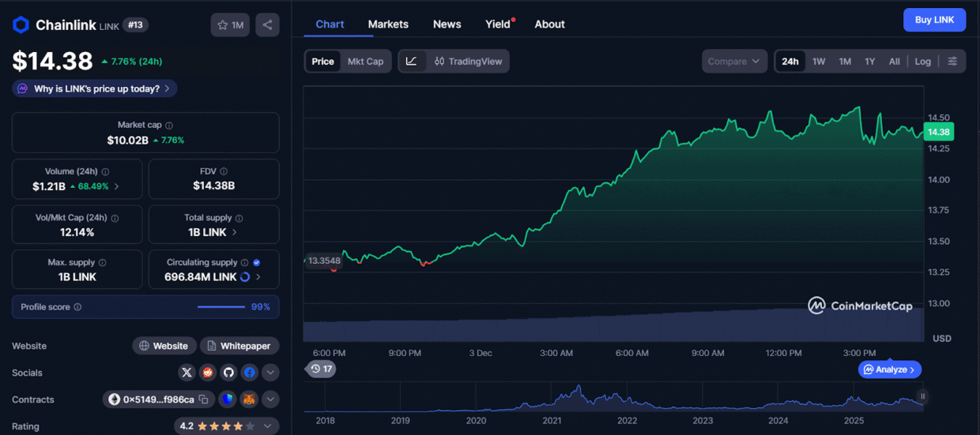Switch to TradingView chart mode
Viewport: 980px width, 435px height.
click(x=468, y=62)
